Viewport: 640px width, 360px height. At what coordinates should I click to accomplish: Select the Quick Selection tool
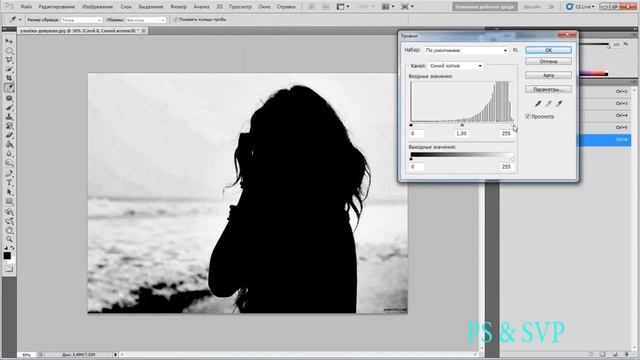pos(9,69)
